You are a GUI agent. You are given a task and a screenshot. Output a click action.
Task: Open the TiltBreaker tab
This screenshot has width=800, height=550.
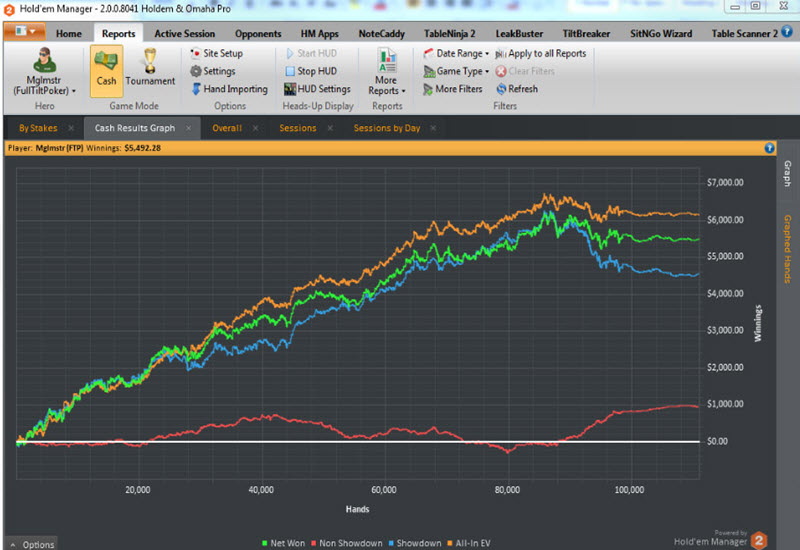click(586, 34)
